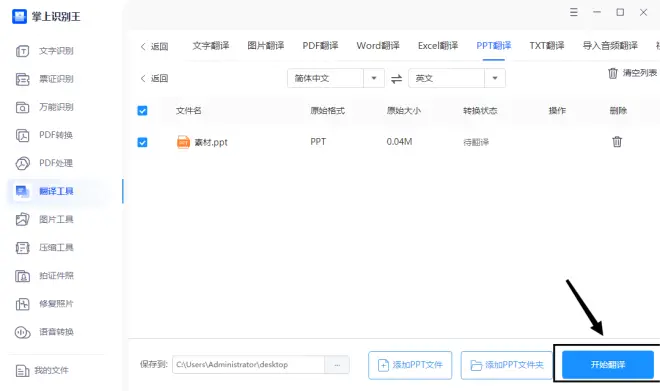Select the 英文 language text box
Screen dimensions: 660x391
pyautogui.click(x=446, y=78)
